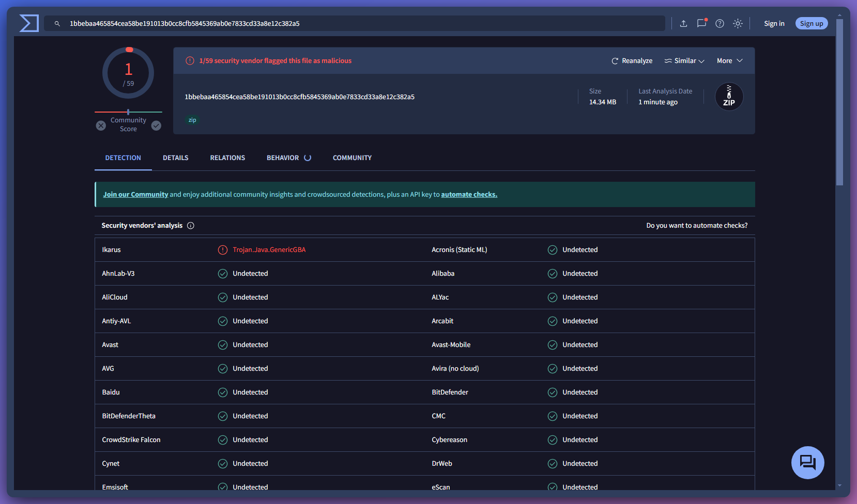The width and height of the screenshot is (857, 504).
Task: Click 'Do you want to automate checks?'
Action: (697, 226)
